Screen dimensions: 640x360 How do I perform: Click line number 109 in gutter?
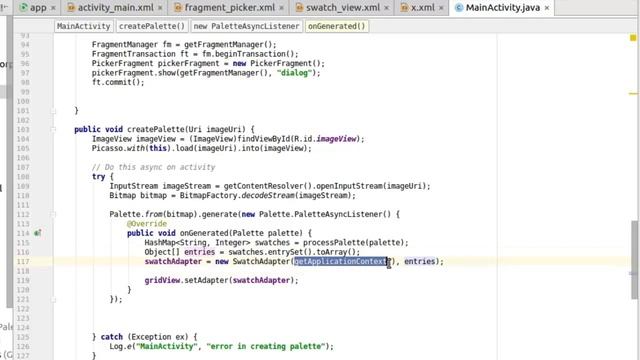tap(23, 186)
